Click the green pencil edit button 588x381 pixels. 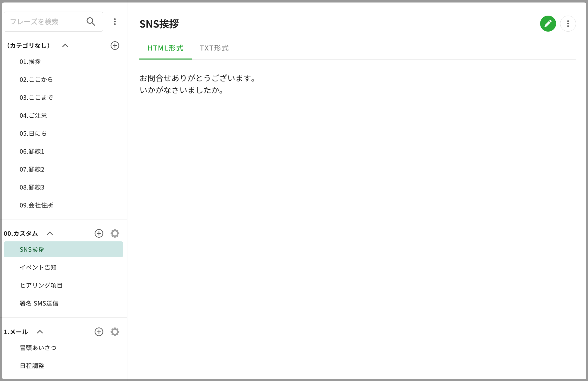pos(548,24)
